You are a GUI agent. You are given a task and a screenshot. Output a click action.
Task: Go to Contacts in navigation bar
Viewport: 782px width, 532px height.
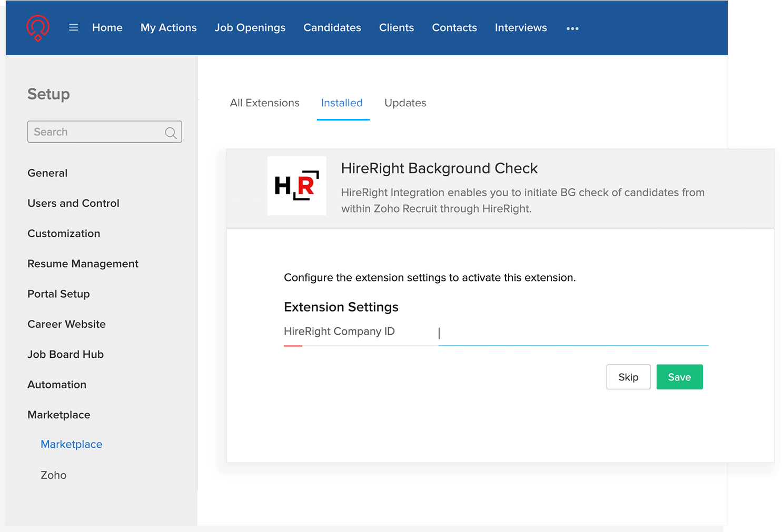(454, 27)
